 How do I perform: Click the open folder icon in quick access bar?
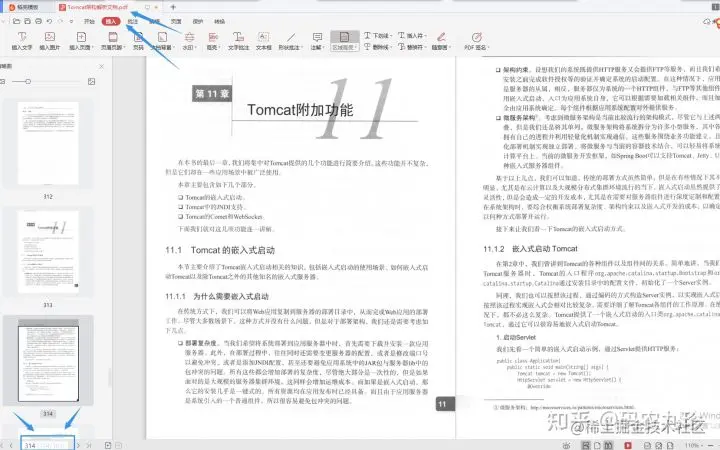pyautogui.click(x=17, y=21)
